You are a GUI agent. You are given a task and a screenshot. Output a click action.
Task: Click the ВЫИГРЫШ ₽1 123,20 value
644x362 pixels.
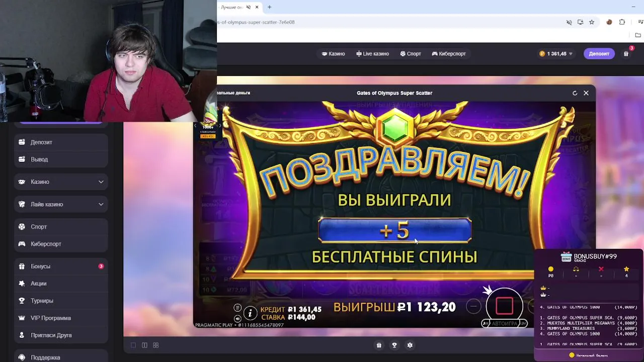pos(426,307)
